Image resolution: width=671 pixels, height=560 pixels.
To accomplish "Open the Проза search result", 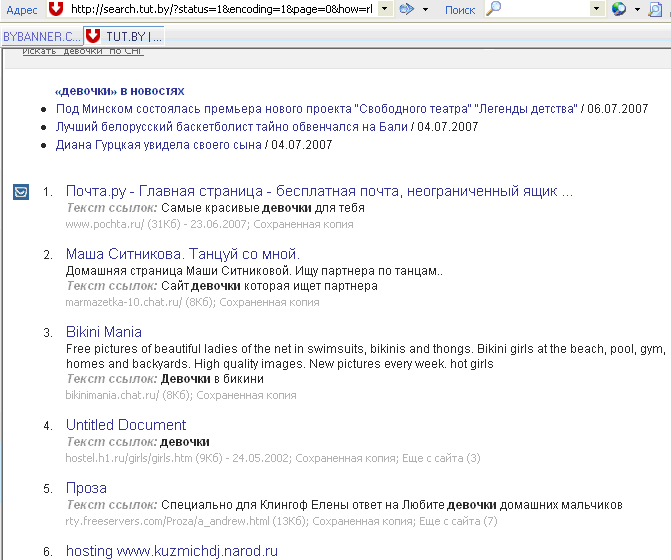I will (86, 488).
